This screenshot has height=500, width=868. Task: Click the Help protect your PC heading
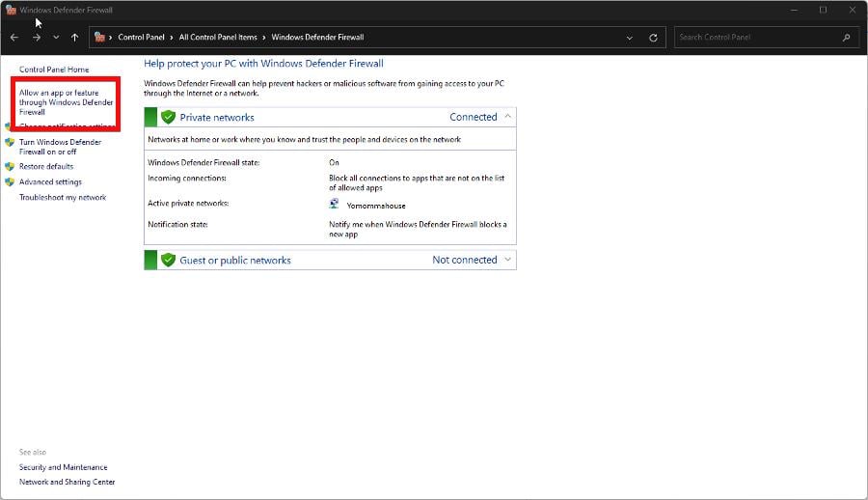pos(263,64)
